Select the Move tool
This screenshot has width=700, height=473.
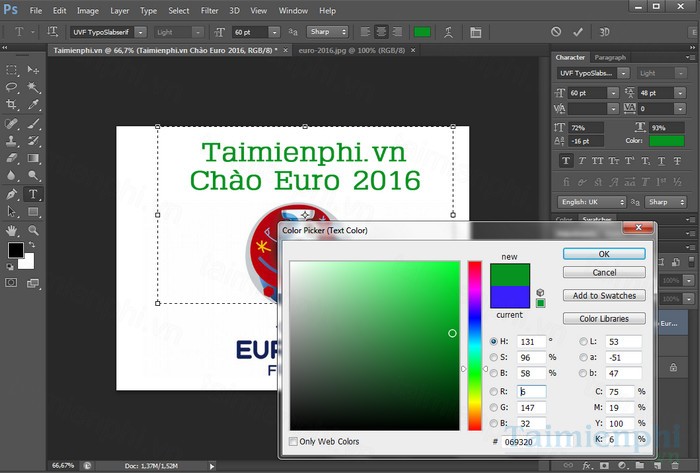(x=33, y=70)
